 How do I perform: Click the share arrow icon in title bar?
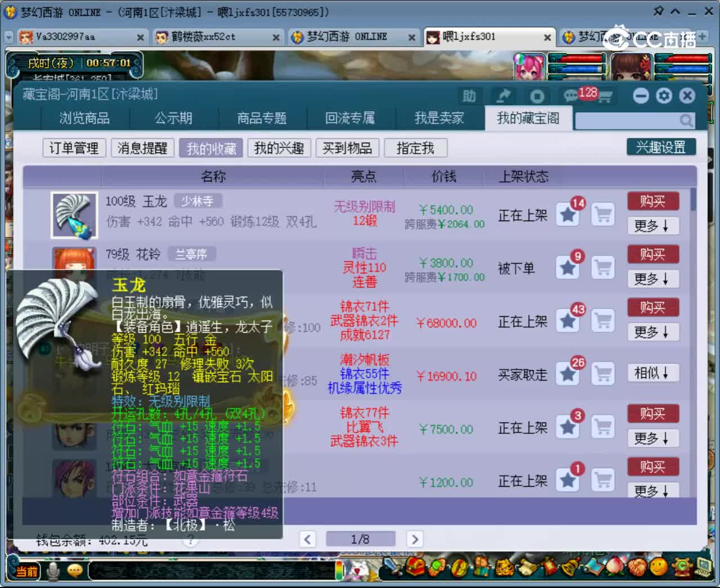503,96
